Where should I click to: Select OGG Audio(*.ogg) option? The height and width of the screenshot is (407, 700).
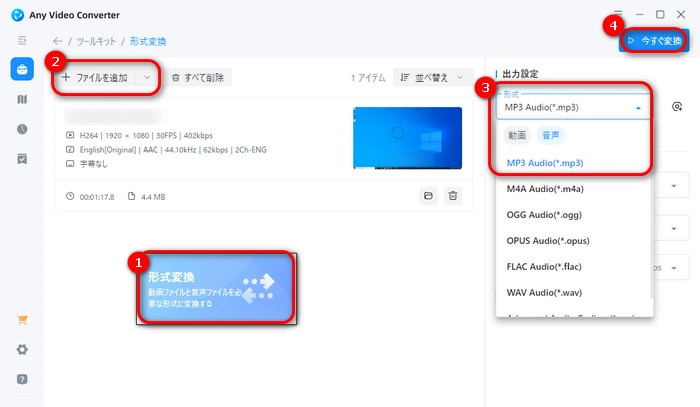click(x=573, y=215)
